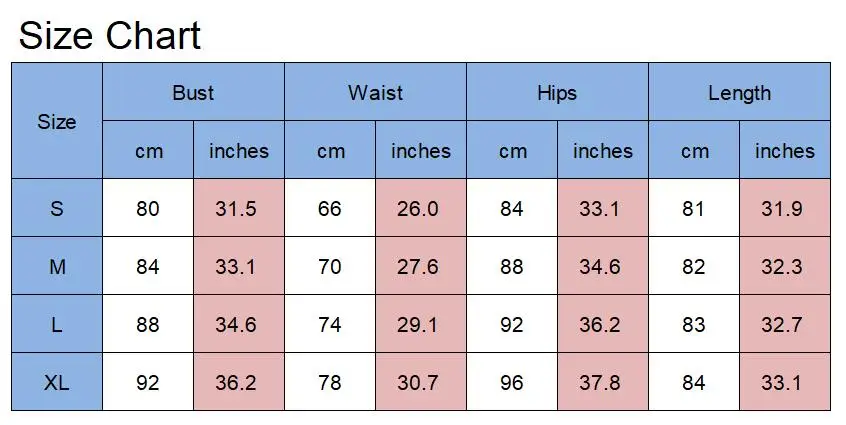Click the Length column header
The height and width of the screenshot is (425, 846).
pyautogui.click(x=739, y=92)
